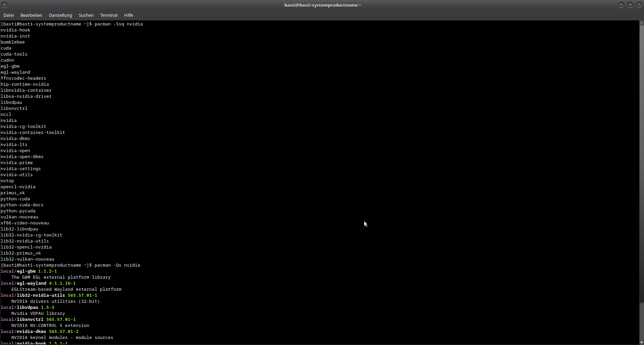Click the 'libnvidia-container' line
This screenshot has height=345, width=644.
[x=26, y=90]
